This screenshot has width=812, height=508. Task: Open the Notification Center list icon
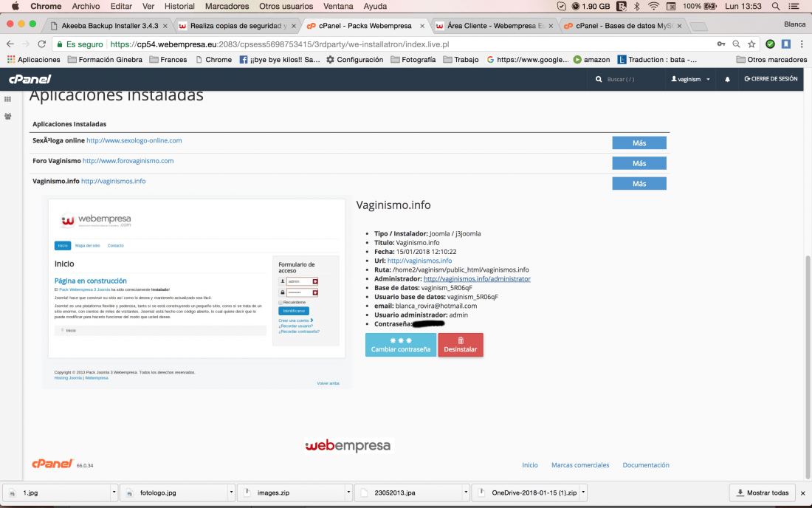pos(794,6)
